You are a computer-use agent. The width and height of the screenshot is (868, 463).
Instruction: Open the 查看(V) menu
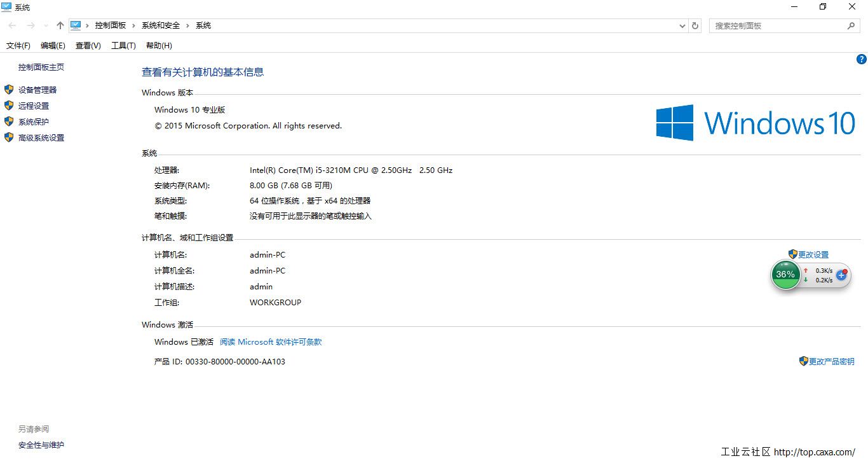coord(88,46)
